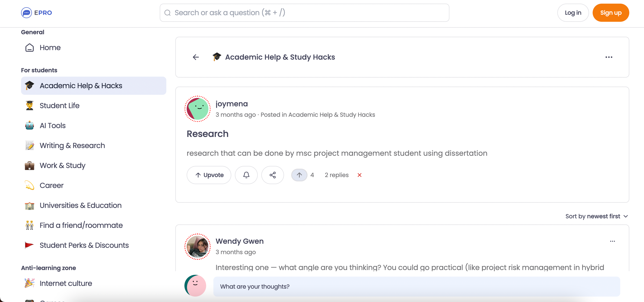The height and width of the screenshot is (302, 644).
Task: Toggle the upvote arrow showing 4 votes
Action: (x=299, y=175)
